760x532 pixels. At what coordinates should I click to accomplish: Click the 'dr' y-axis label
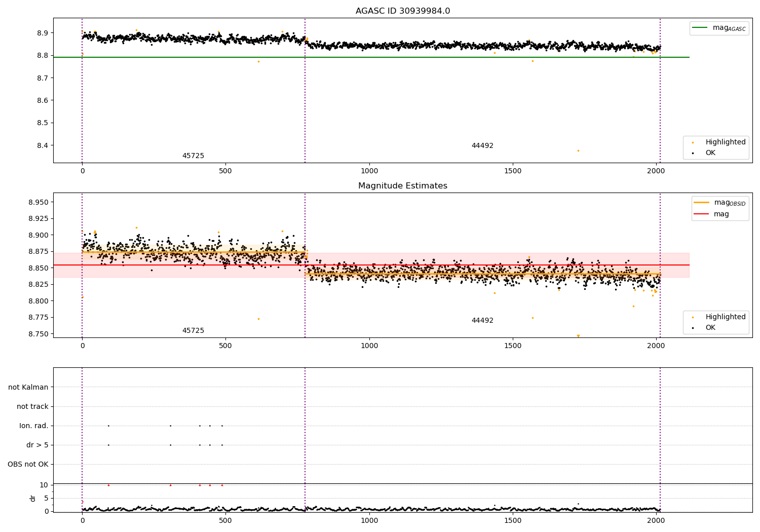33,498
